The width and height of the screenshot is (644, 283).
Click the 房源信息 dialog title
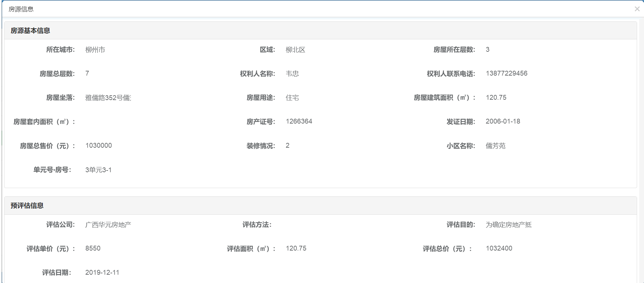click(x=21, y=9)
